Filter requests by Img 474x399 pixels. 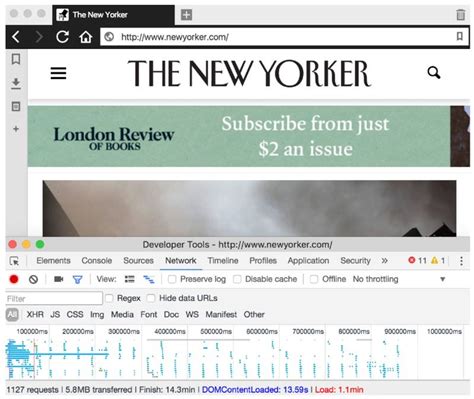pyautogui.click(x=97, y=314)
